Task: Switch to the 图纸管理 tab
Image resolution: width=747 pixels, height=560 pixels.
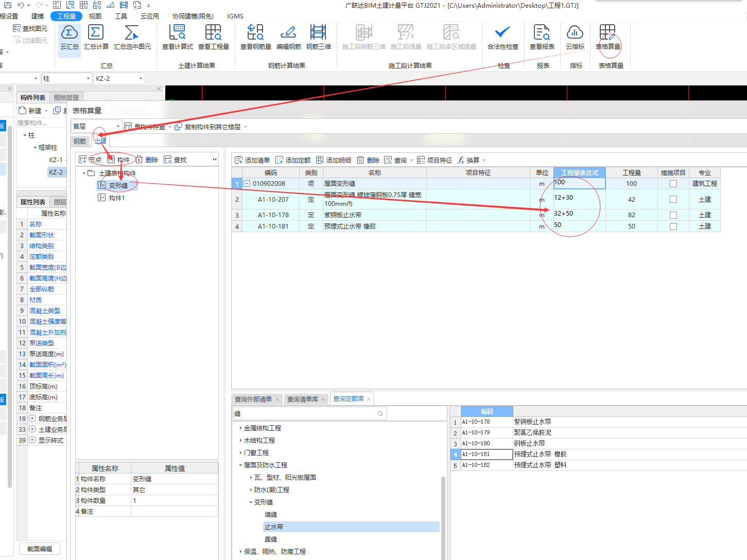Action: 66,97
